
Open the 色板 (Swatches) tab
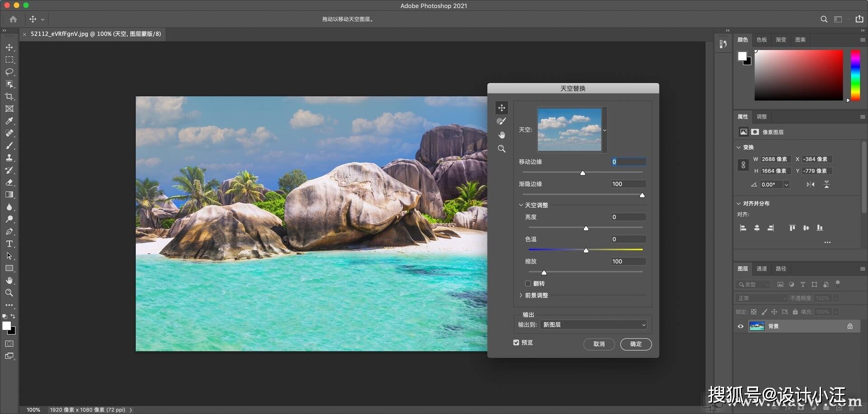tap(762, 40)
